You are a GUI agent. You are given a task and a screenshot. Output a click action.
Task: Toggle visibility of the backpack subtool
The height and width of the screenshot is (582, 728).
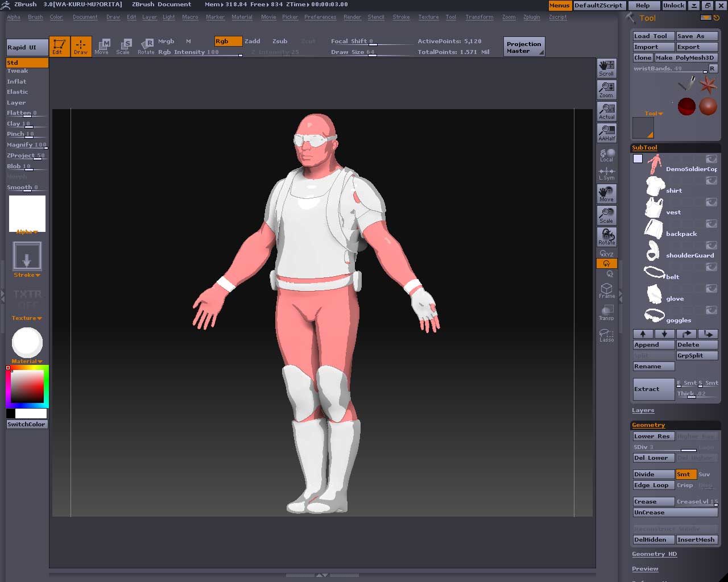(x=712, y=224)
